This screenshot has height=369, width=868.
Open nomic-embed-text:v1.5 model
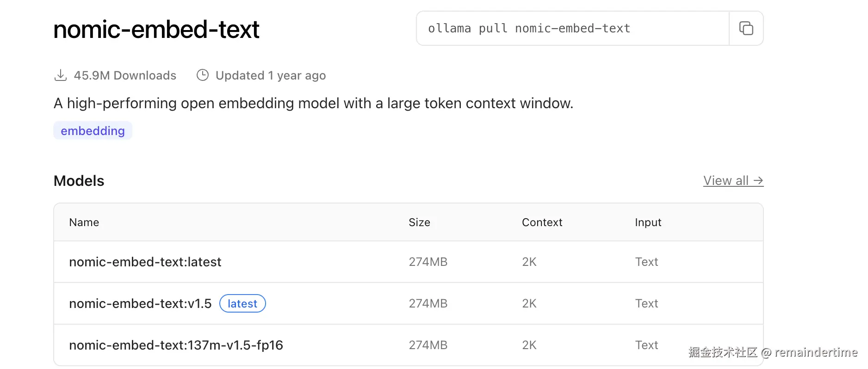[x=140, y=303]
